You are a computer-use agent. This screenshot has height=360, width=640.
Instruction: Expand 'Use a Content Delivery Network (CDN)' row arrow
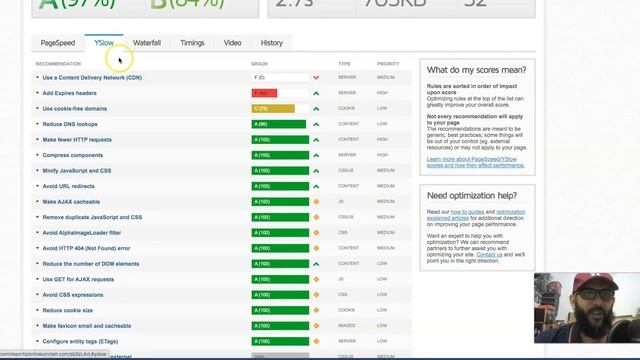[x=37, y=78]
